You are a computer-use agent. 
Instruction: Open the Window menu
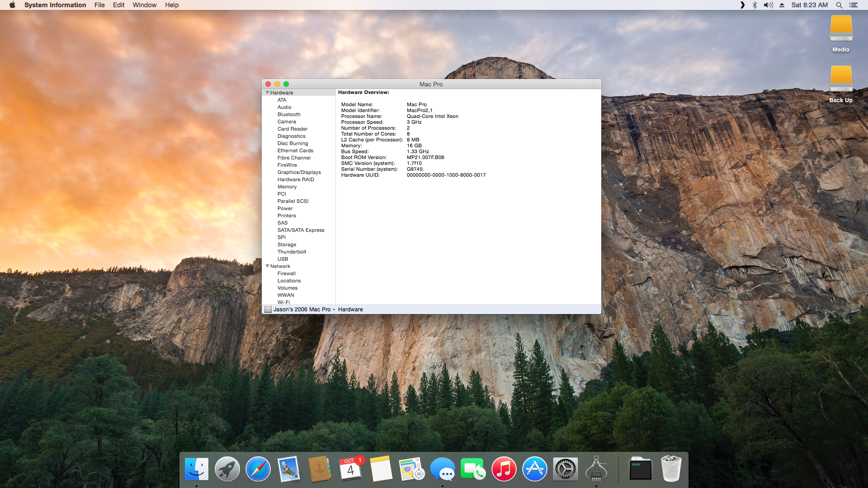144,5
